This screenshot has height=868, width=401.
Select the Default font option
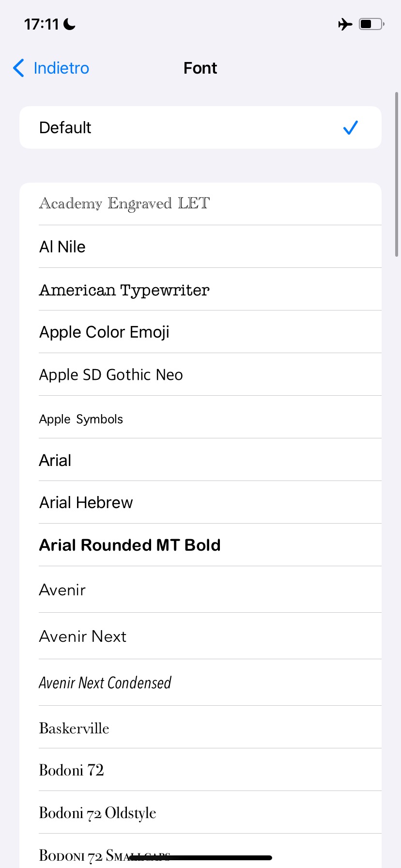click(x=65, y=127)
